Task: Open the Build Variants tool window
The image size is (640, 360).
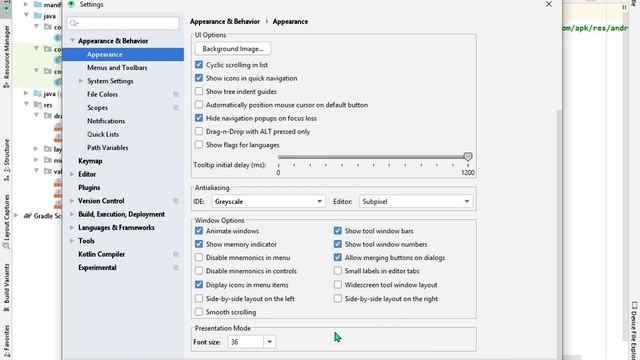Action: 6,287
